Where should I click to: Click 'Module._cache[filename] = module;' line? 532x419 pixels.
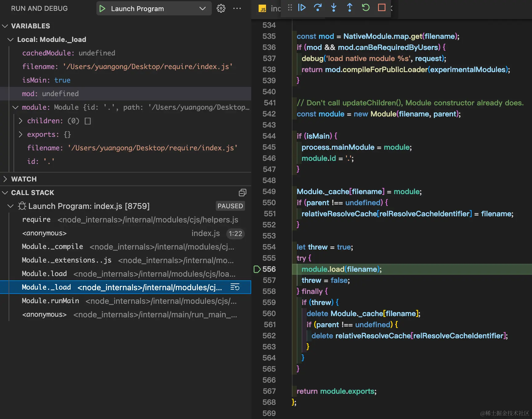(359, 192)
